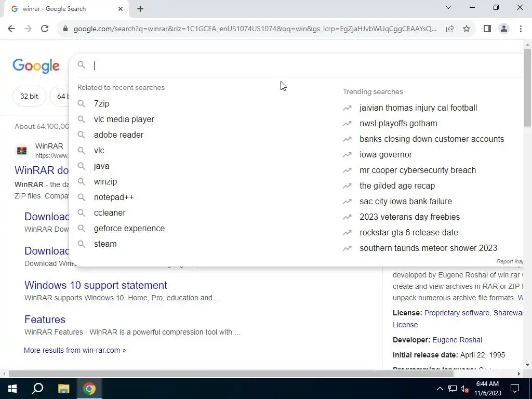Click Chrome icon on taskbar
Viewport: 532px width, 399px height.
coord(89,389)
